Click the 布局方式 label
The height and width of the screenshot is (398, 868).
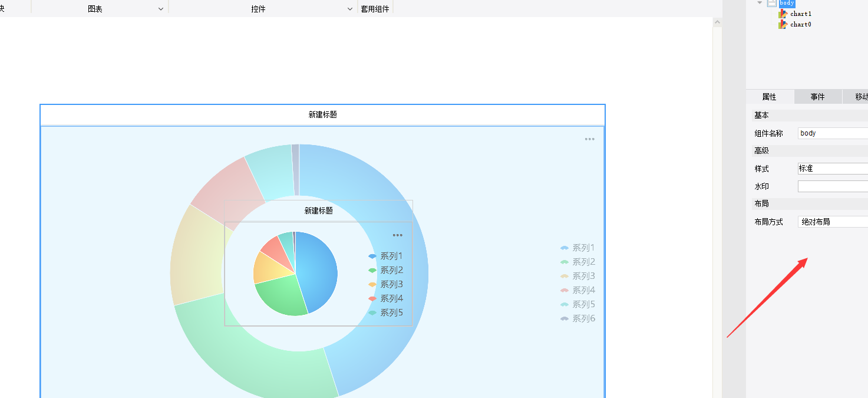point(768,222)
